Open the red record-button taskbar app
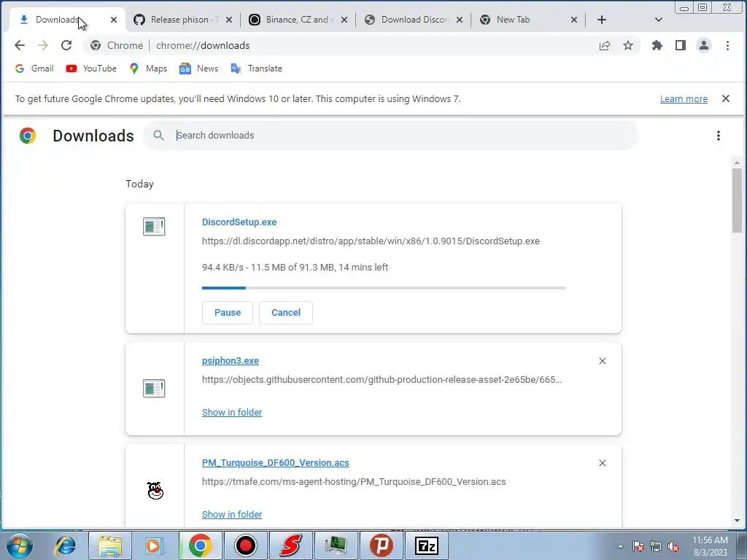747x560 pixels. [246, 545]
